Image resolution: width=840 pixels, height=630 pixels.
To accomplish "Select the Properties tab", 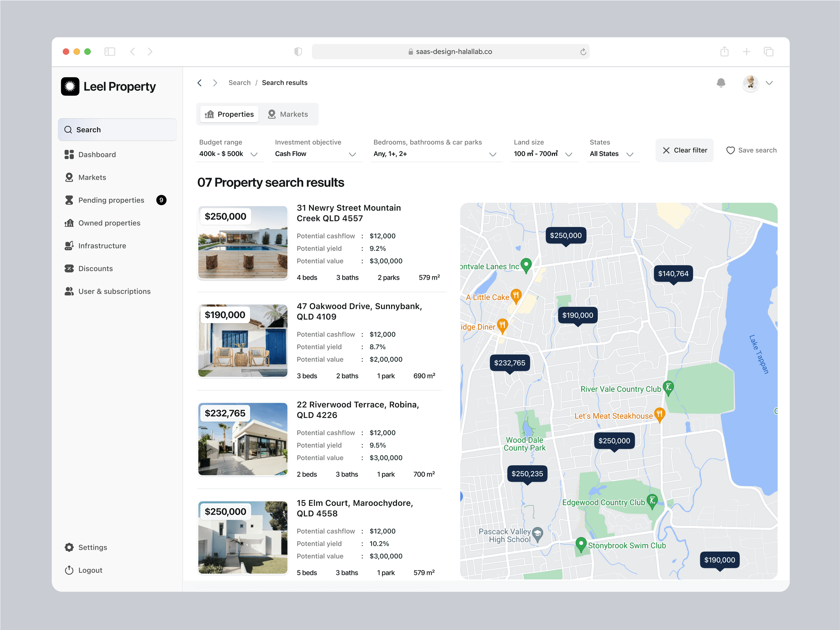I will 229,114.
